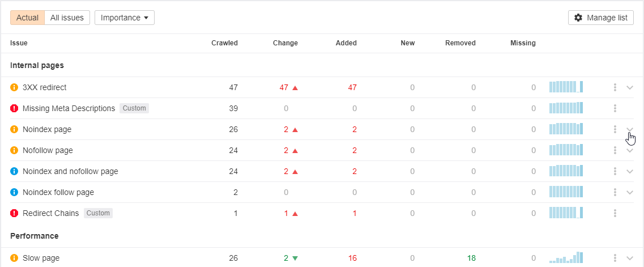Screen dimensions: 644x267
Task: Click the Performance section heading
Action: coord(35,236)
